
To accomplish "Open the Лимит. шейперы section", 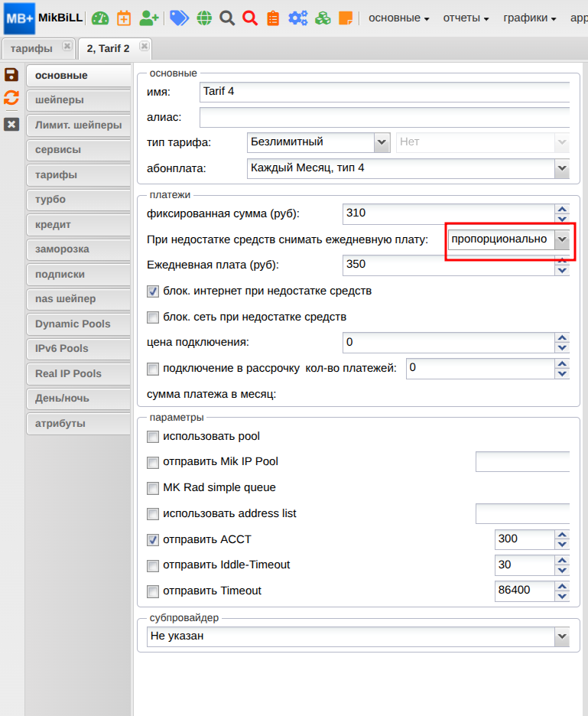I will (x=78, y=125).
